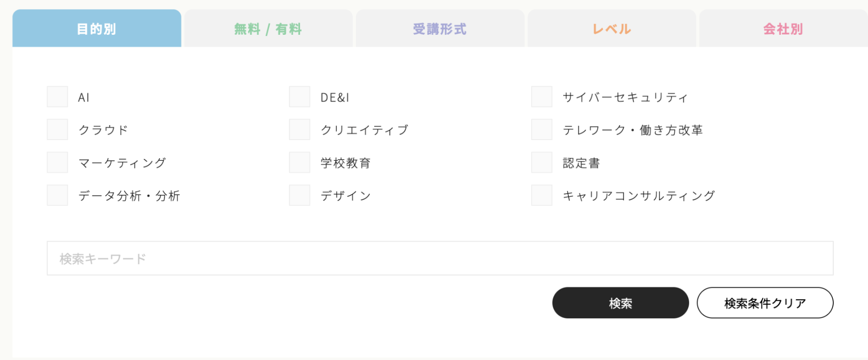The width and height of the screenshot is (868, 360).
Task: Focus the 検索キーワード input field
Action: [440, 258]
